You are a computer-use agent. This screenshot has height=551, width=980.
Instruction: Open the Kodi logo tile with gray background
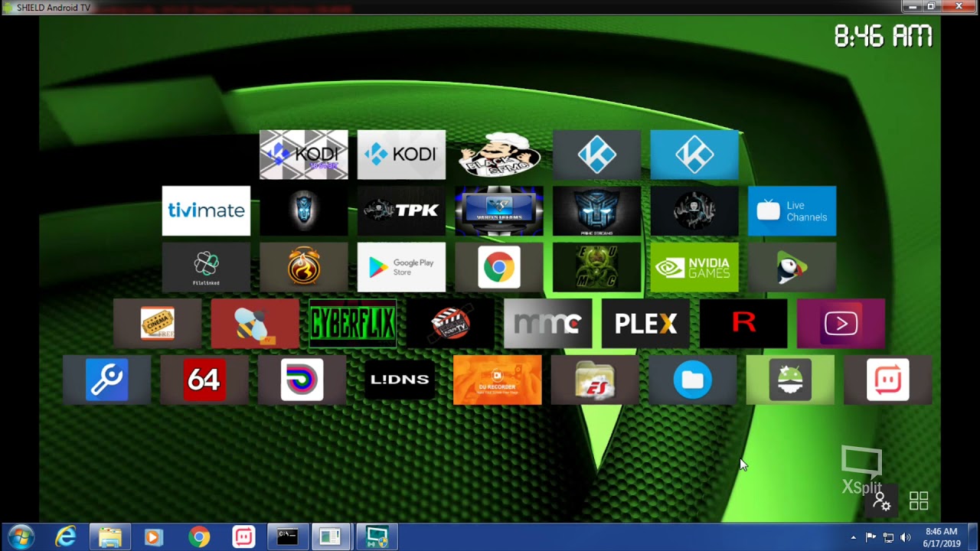point(596,155)
